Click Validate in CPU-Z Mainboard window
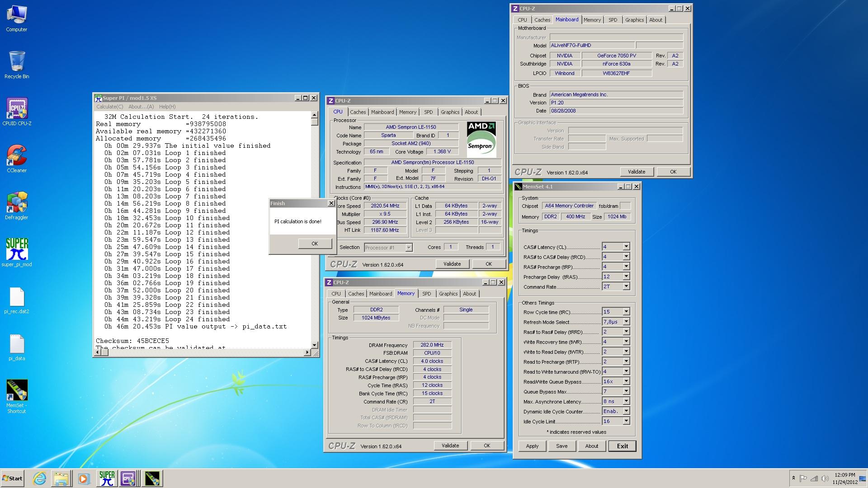 tap(636, 172)
